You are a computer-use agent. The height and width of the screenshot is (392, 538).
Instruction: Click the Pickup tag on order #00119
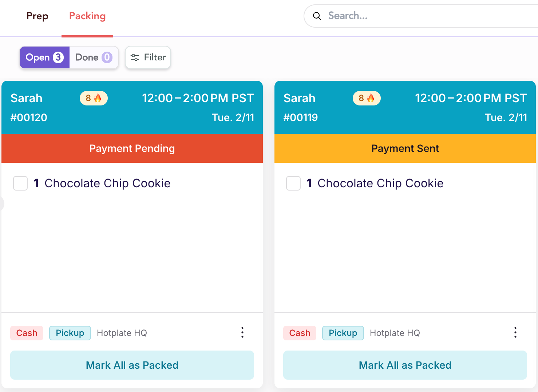(343, 333)
